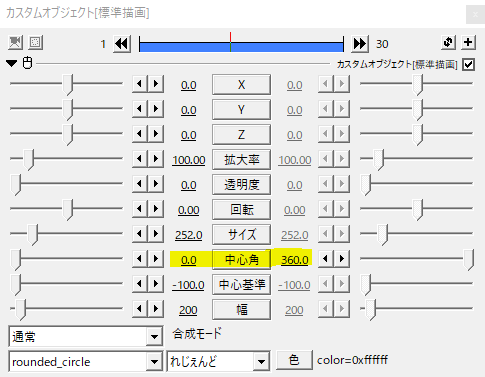Disable the カスタムオブジェクト[標準描画] checkbox
The image size is (485, 377).
[x=468, y=64]
